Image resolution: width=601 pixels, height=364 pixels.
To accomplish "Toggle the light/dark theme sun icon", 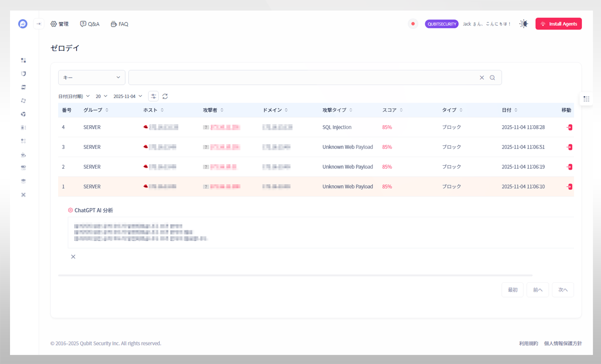I will tap(523, 24).
